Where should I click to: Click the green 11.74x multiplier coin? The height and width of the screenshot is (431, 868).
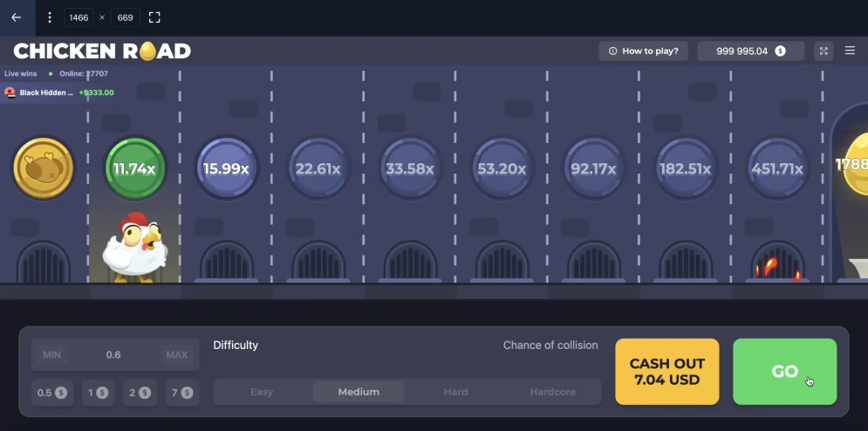click(x=135, y=168)
